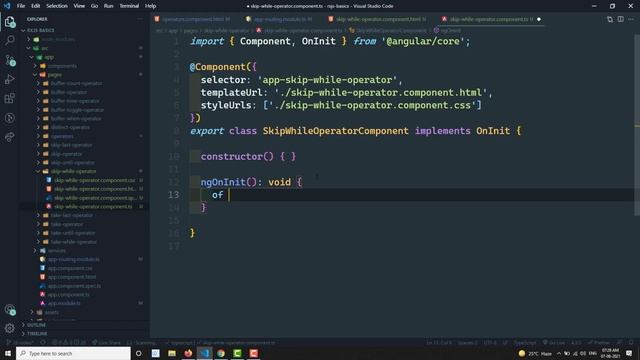Click the split editor right icon

620,19
